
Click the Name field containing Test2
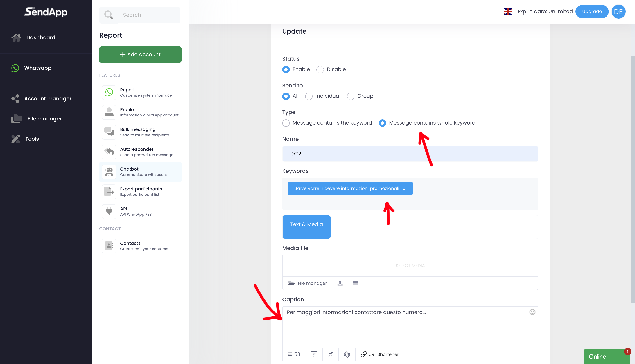click(410, 154)
